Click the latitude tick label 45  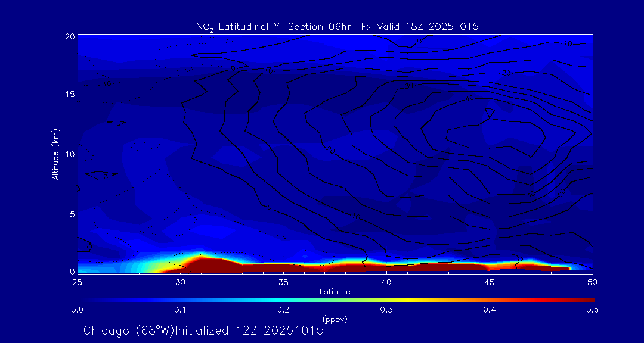[490, 282]
